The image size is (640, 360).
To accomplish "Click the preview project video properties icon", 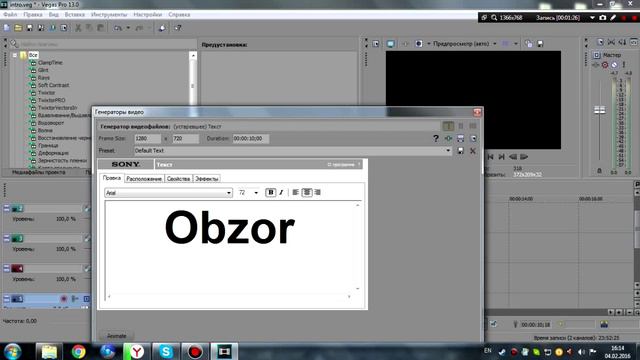I will pos(376,44).
